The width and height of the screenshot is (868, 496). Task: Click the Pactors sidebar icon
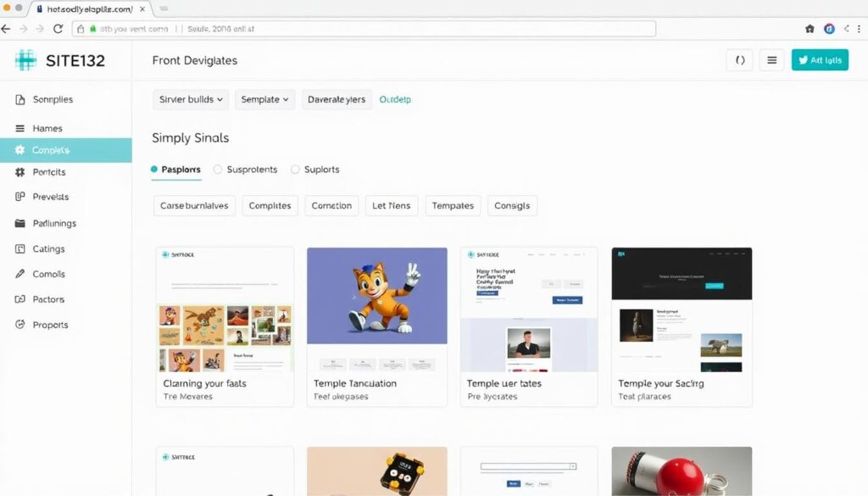pyautogui.click(x=20, y=299)
